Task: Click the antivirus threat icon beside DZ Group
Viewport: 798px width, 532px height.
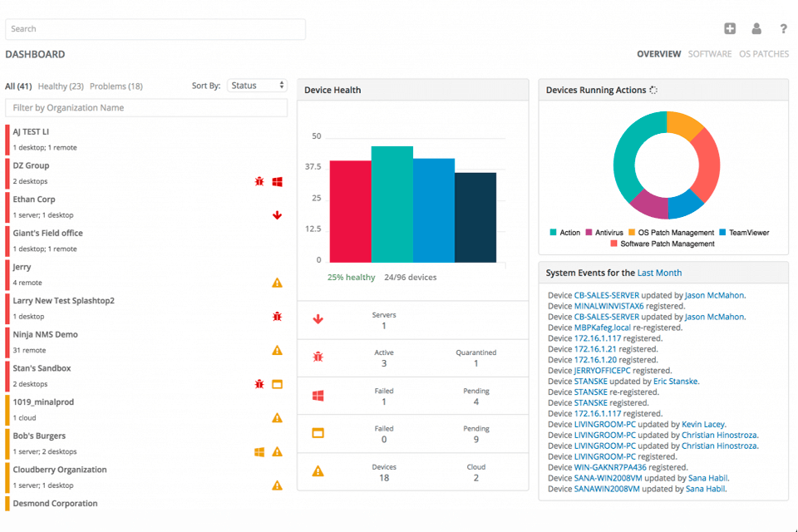Action: [259, 181]
